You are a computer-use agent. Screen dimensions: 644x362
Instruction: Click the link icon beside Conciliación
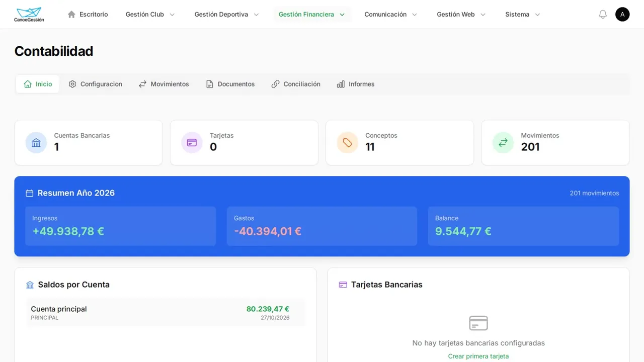[x=275, y=84]
